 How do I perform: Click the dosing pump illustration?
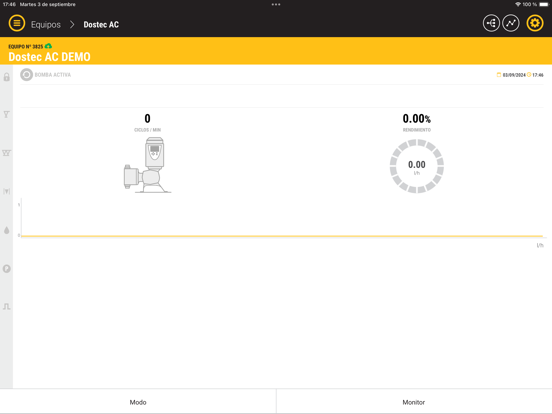[147, 165]
